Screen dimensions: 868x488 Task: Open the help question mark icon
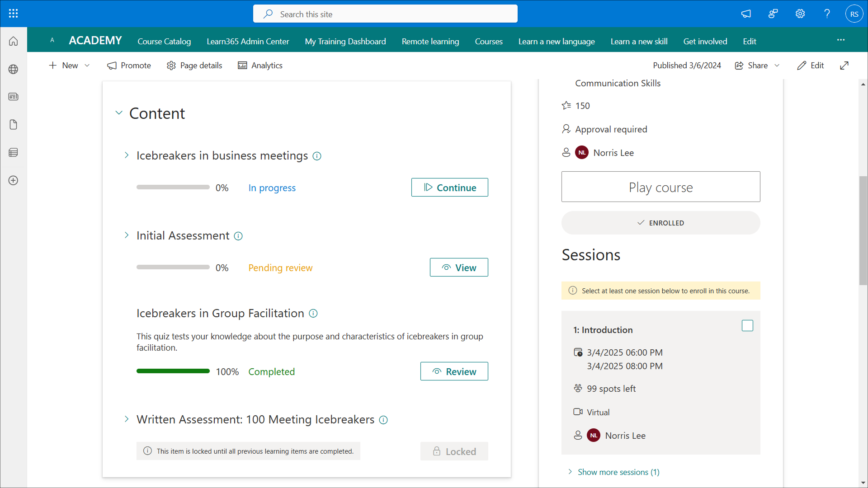(827, 14)
